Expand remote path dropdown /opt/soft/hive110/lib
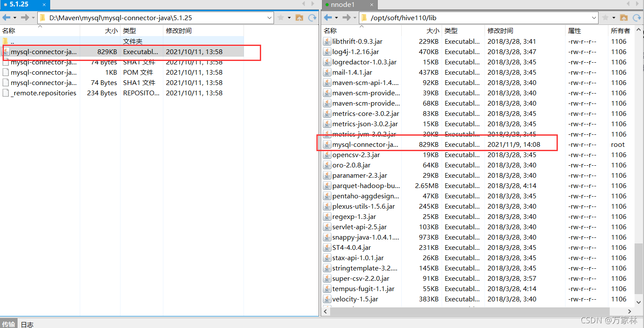The image size is (644, 328). pyautogui.click(x=594, y=18)
